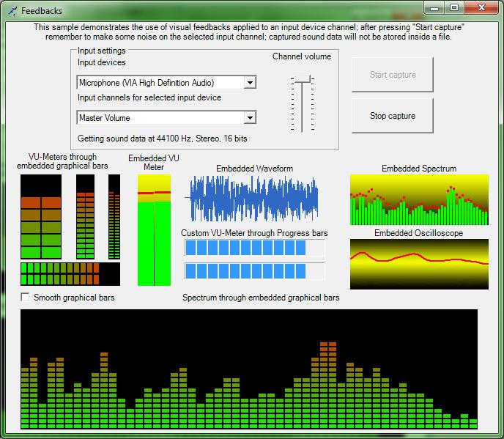Click the Channel volume slider thumb
Viewport: 504px width, 439px height.
(x=302, y=80)
